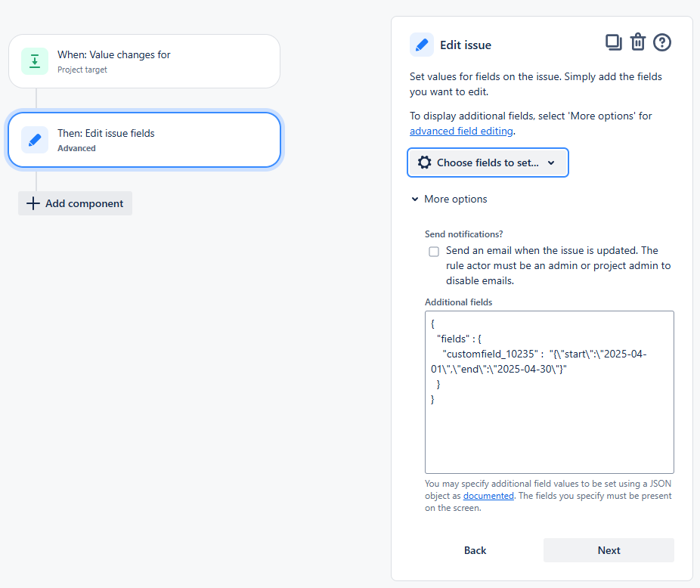Select the When: Value changes for trigger

pyautogui.click(x=144, y=61)
